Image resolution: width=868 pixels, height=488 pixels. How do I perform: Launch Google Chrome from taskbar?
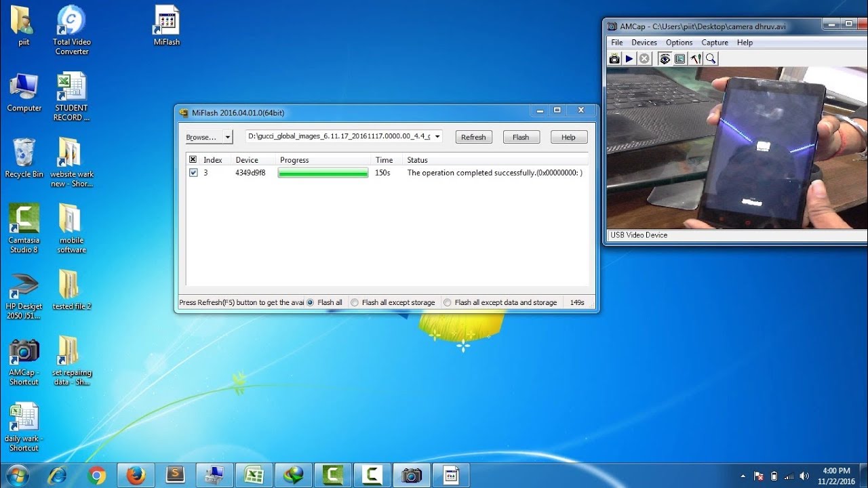[97, 476]
